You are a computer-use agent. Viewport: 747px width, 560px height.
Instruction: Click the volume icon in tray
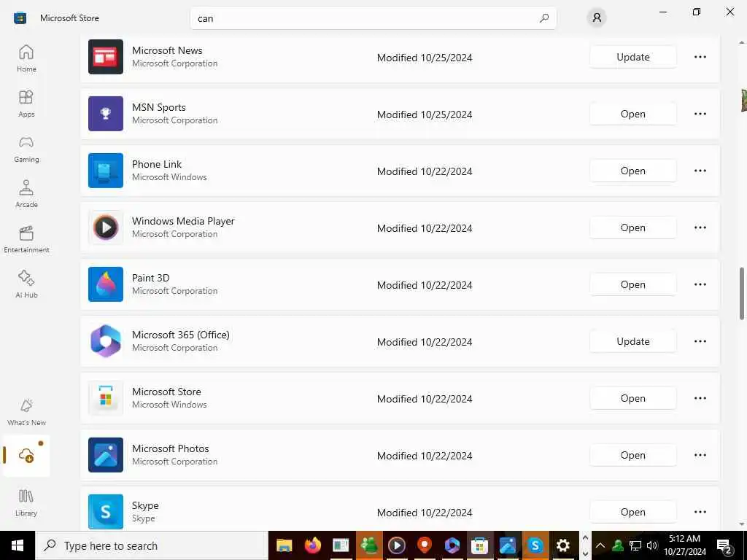click(x=651, y=545)
